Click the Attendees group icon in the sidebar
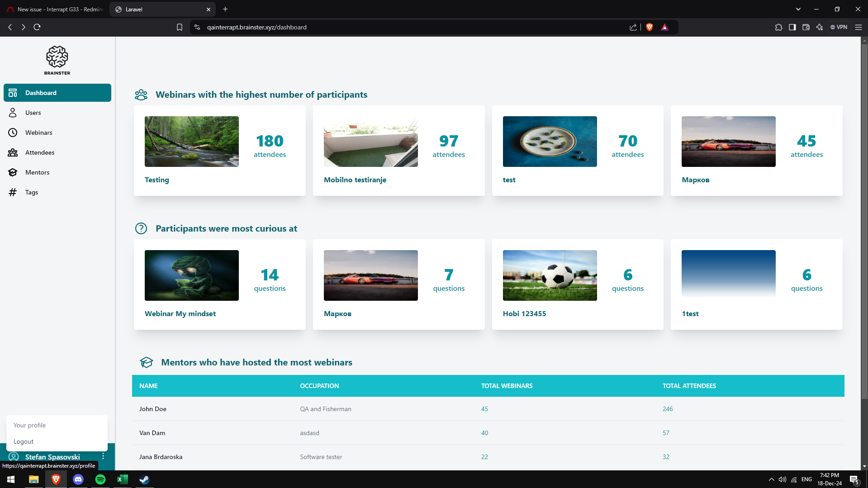Screen dimensions: 868x488 click(13, 152)
